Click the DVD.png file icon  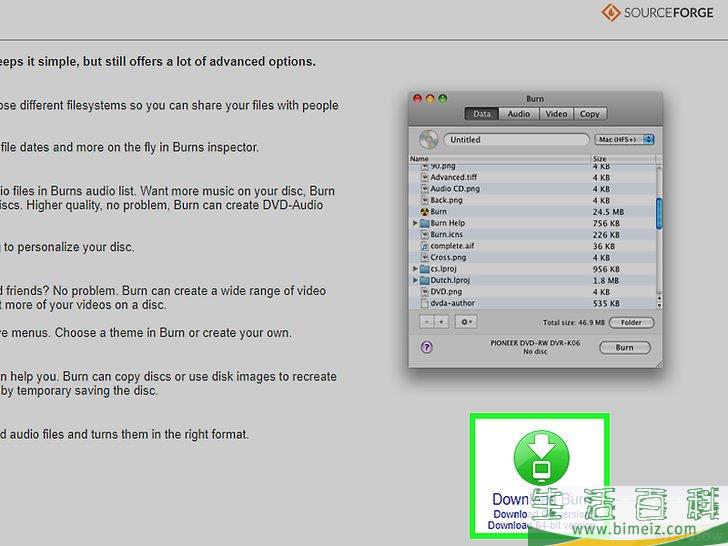[424, 292]
